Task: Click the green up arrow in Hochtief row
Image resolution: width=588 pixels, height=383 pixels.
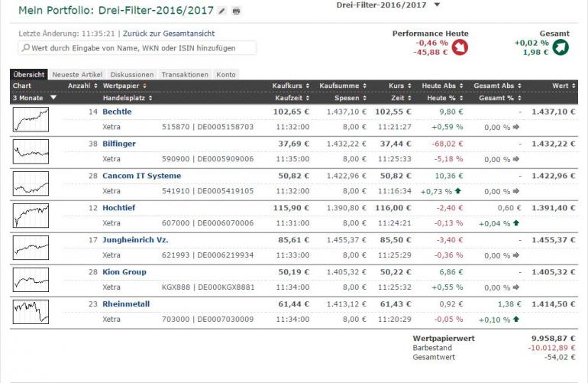Action: [516, 223]
